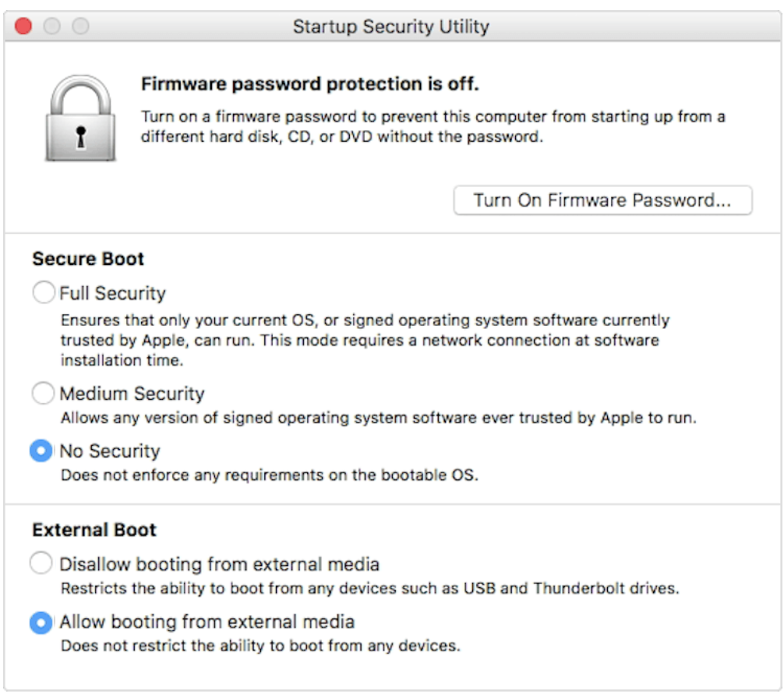Click 'Restricts the ability to boot' description
This screenshot has width=784, height=697.
tap(369, 588)
